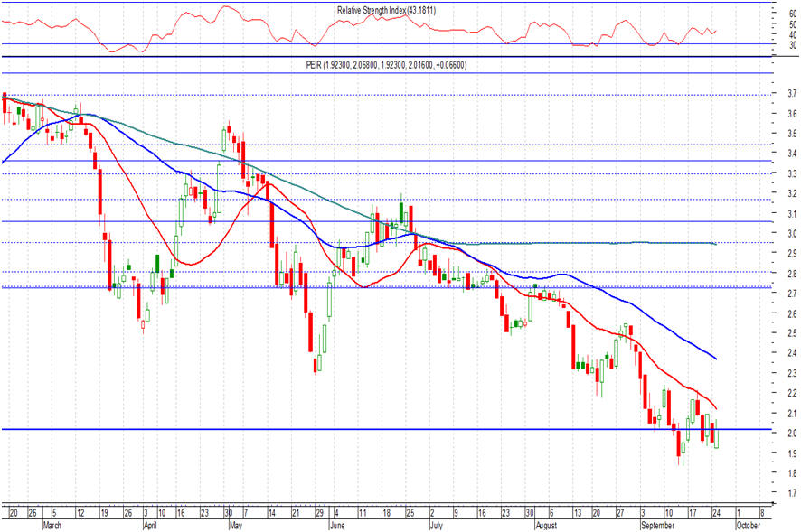This screenshot has width=801, height=532.
Task: Pick date tick 11 on time axis
Action: tap(363, 513)
